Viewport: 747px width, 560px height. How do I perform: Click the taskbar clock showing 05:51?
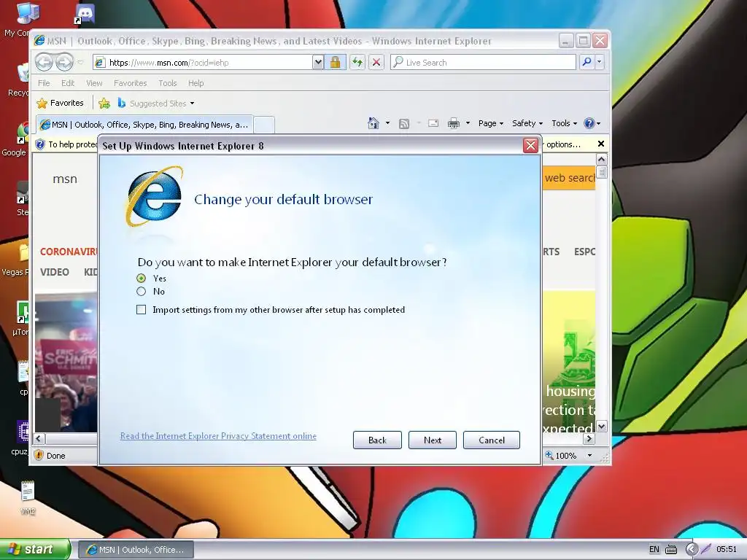(x=726, y=550)
